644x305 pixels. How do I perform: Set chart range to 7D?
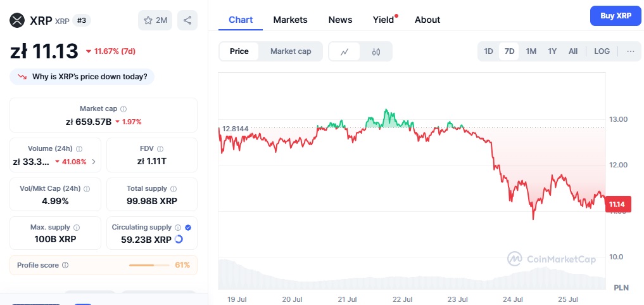[509, 51]
